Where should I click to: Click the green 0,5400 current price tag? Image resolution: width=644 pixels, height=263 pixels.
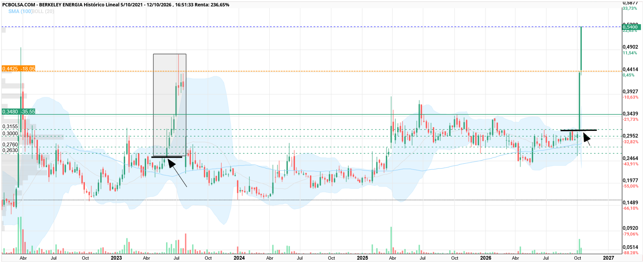631,27
